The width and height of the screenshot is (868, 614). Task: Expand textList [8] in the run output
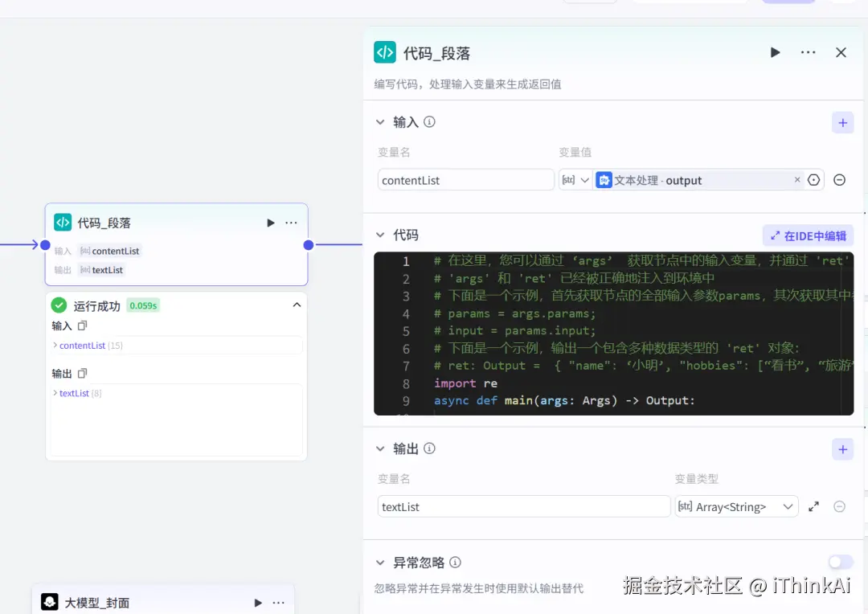pos(75,393)
